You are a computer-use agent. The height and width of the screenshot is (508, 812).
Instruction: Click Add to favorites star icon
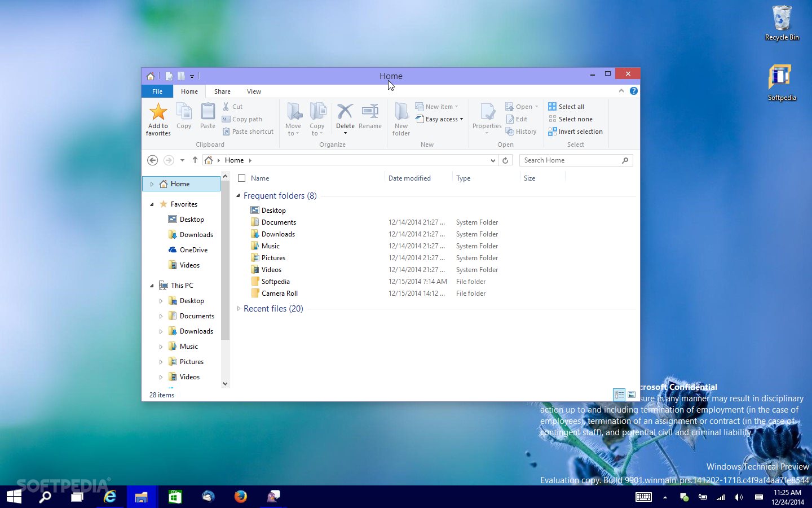coord(158,112)
